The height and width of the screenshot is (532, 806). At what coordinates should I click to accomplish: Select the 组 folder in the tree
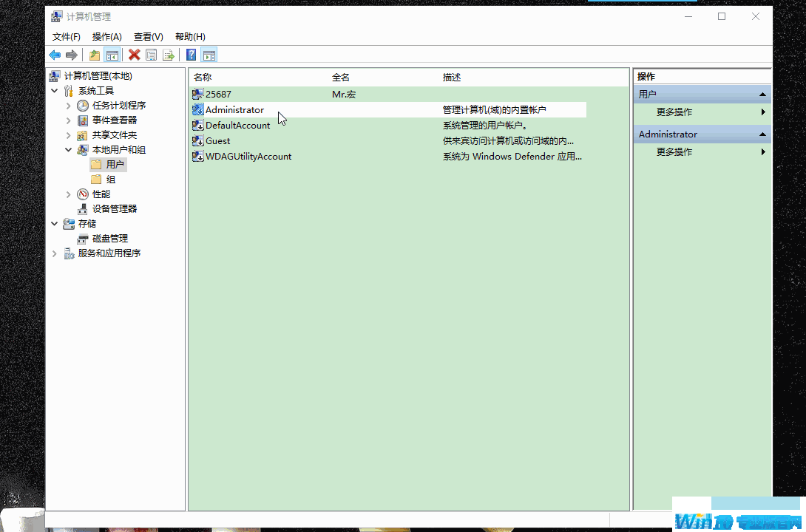coord(110,179)
